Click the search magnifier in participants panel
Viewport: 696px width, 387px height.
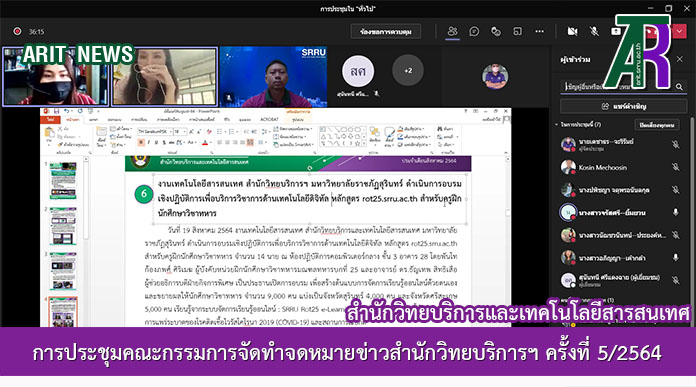pos(679,87)
